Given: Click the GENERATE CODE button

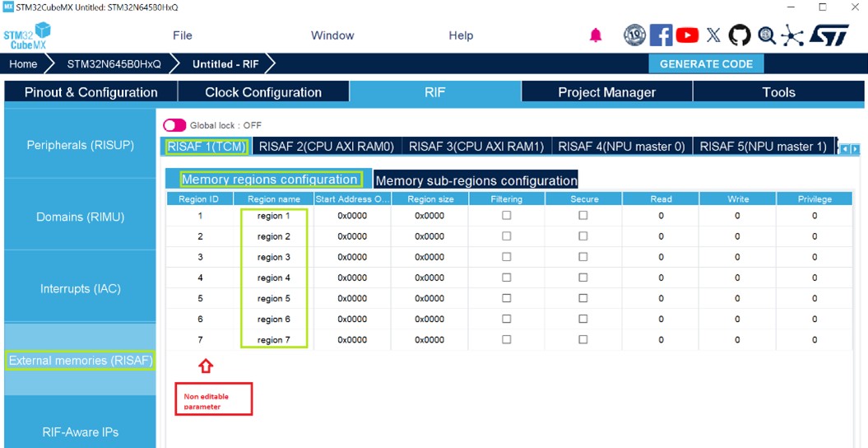Looking at the screenshot, I should tap(706, 63).
